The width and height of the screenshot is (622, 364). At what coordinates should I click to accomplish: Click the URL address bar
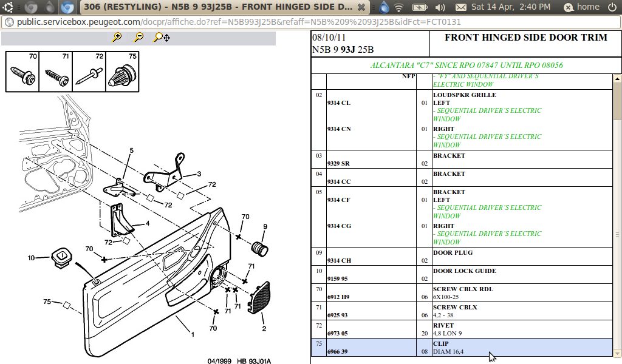pyautogui.click(x=243, y=22)
